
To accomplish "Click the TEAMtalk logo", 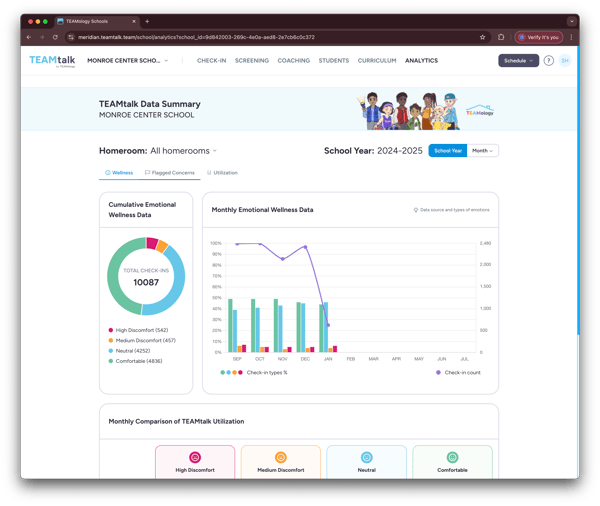I will tap(52, 61).
